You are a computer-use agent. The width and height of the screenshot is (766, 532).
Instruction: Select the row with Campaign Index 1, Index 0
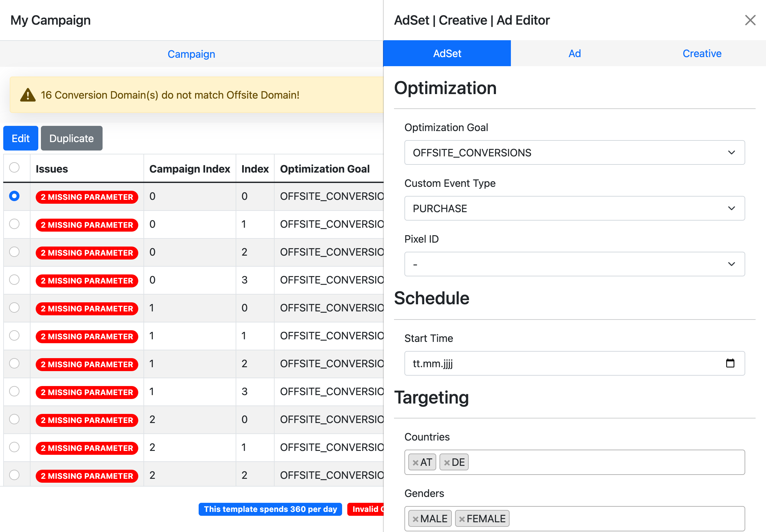pyautogui.click(x=14, y=308)
